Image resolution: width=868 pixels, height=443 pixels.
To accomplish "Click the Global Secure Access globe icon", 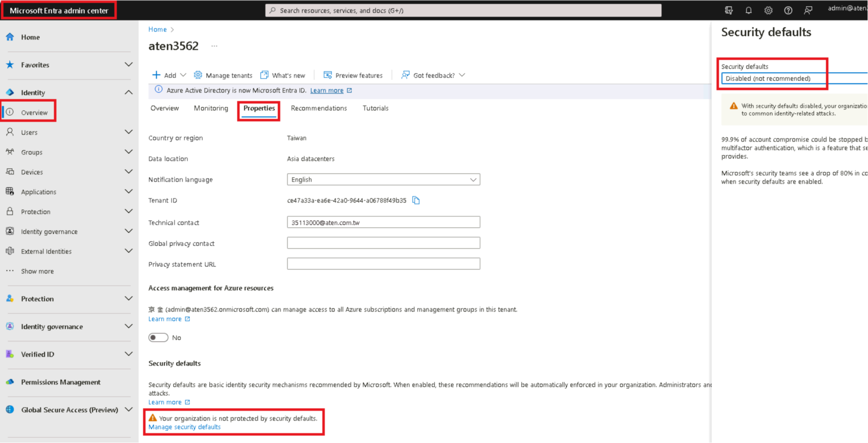I will 10,410.
